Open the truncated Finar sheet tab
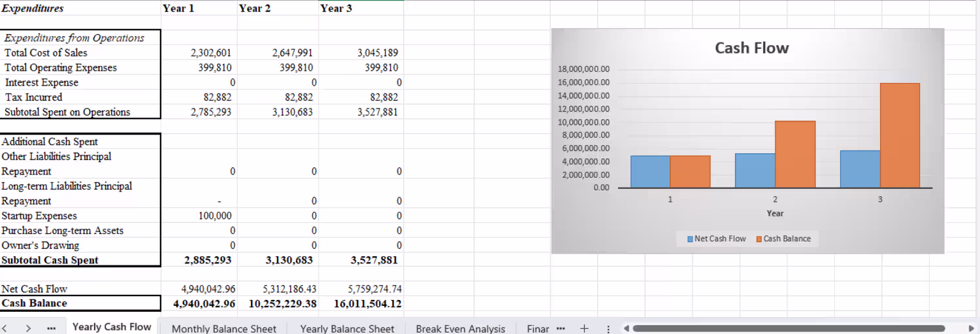Image resolution: width=980 pixels, height=334 pixels. [538, 328]
